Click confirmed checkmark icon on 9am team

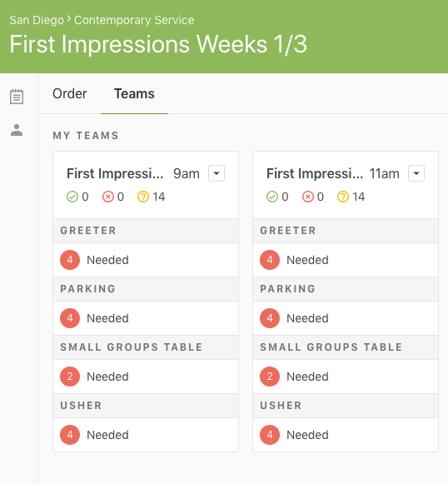[72, 197]
